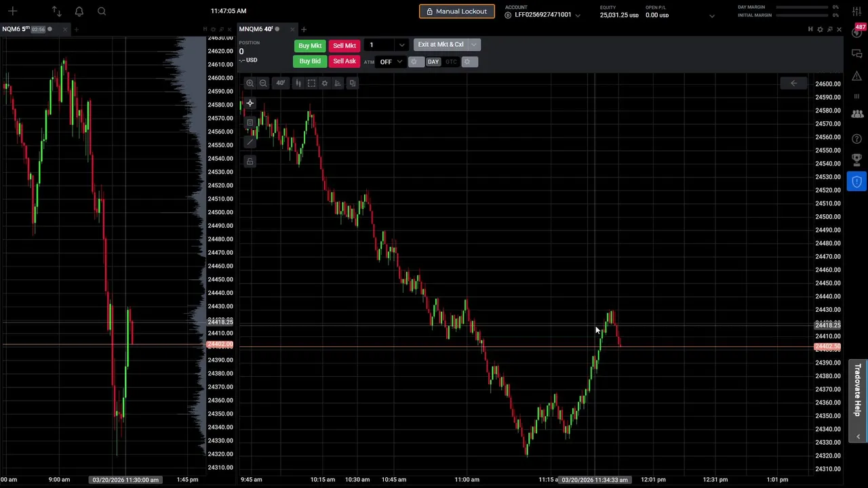
Task: Pop out the MNQM6 panel
Action: pos(829,29)
